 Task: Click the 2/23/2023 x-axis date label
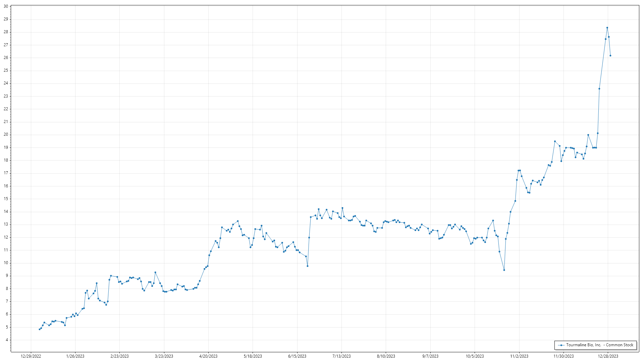click(x=119, y=356)
